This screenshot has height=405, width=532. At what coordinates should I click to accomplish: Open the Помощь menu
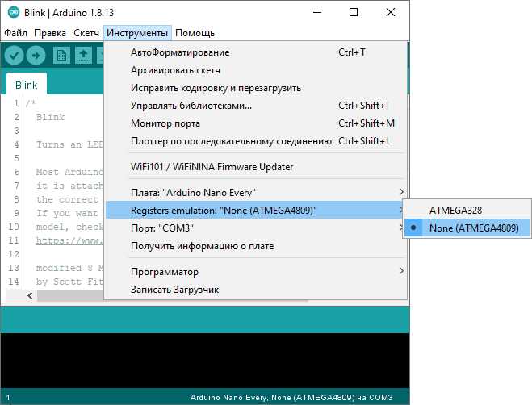pyautogui.click(x=195, y=33)
